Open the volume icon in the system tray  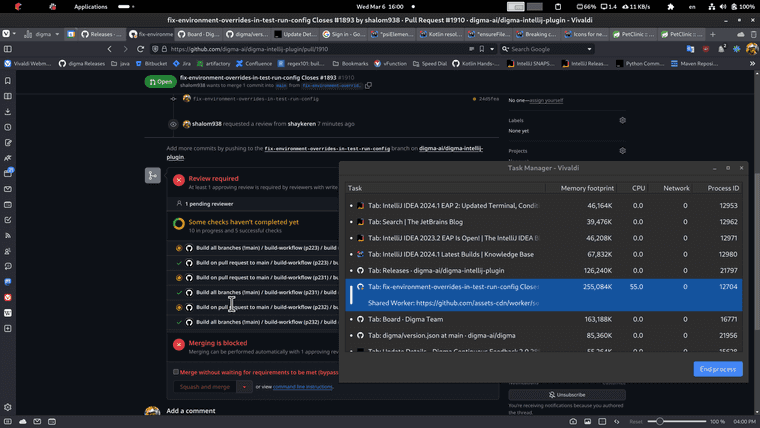point(723,7)
